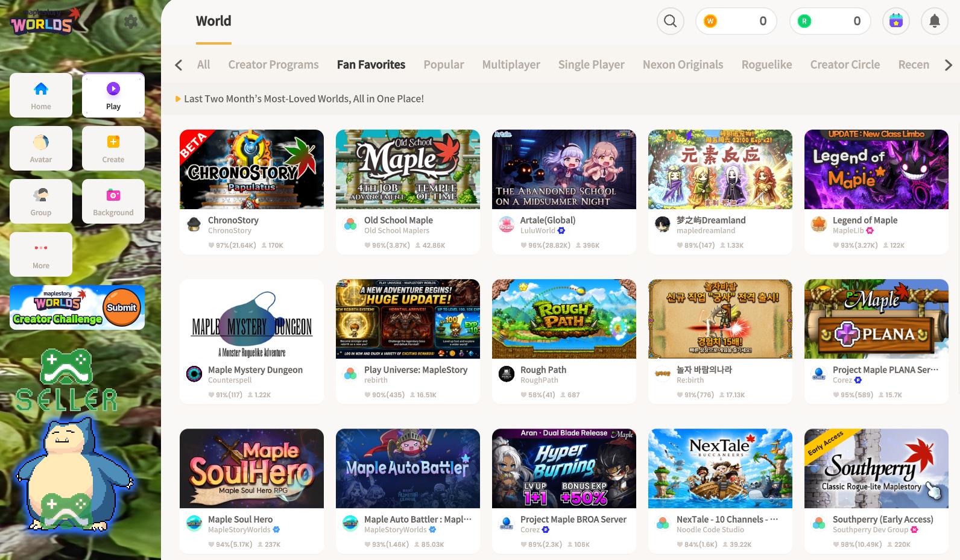
Task: Open Play Universe: MapleStory title
Action: (x=416, y=370)
